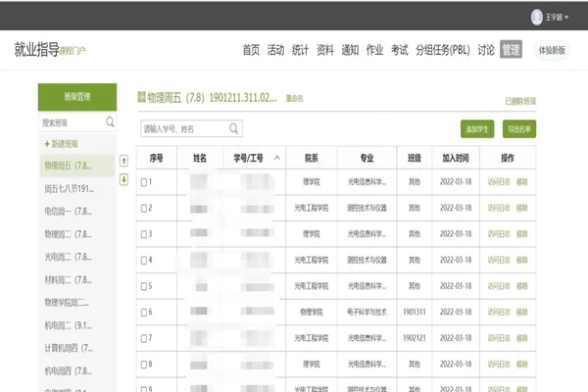This screenshot has width=588, height=392.
Task: Tick the checkbox for student row 4
Action: [x=145, y=260]
